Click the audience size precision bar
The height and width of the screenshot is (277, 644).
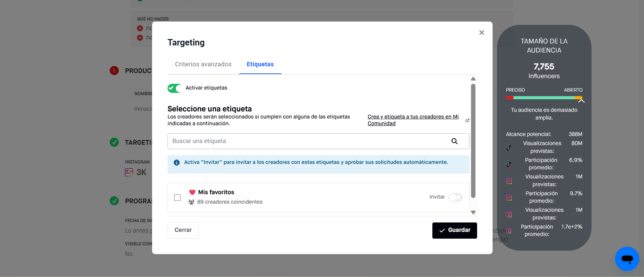[544, 98]
